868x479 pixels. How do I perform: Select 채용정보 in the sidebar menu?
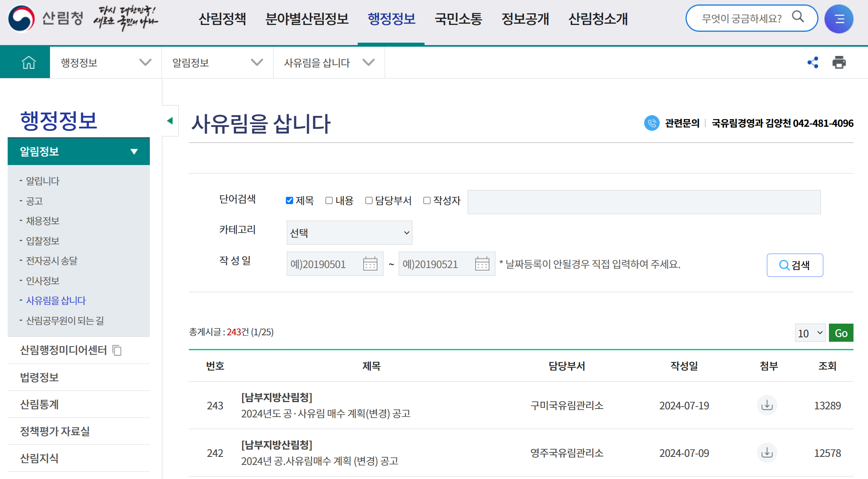(x=43, y=221)
